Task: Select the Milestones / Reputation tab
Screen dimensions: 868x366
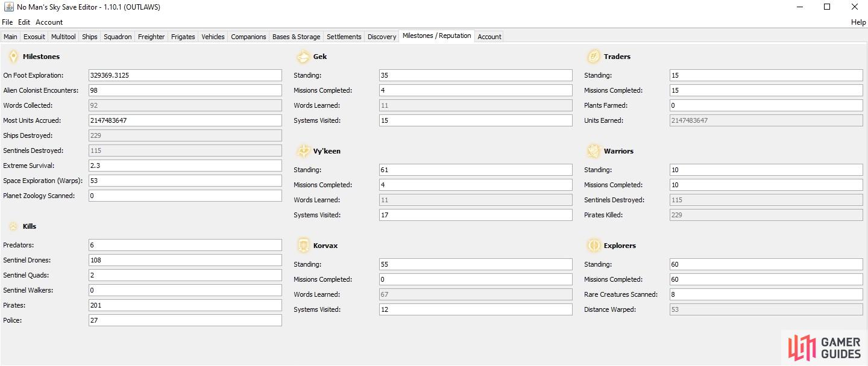Action: (437, 36)
